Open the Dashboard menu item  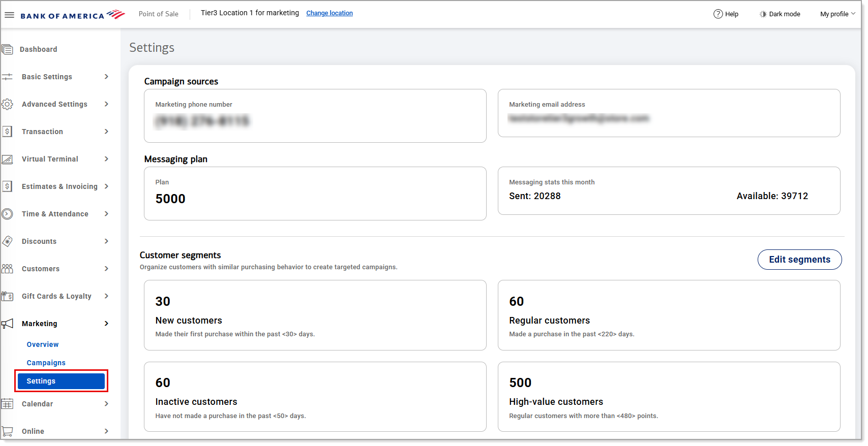coord(38,49)
